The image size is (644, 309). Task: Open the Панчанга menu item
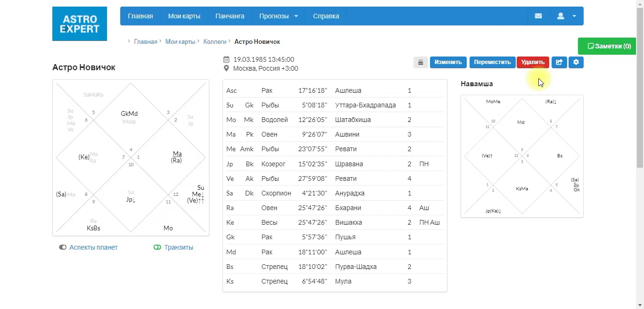(x=230, y=16)
